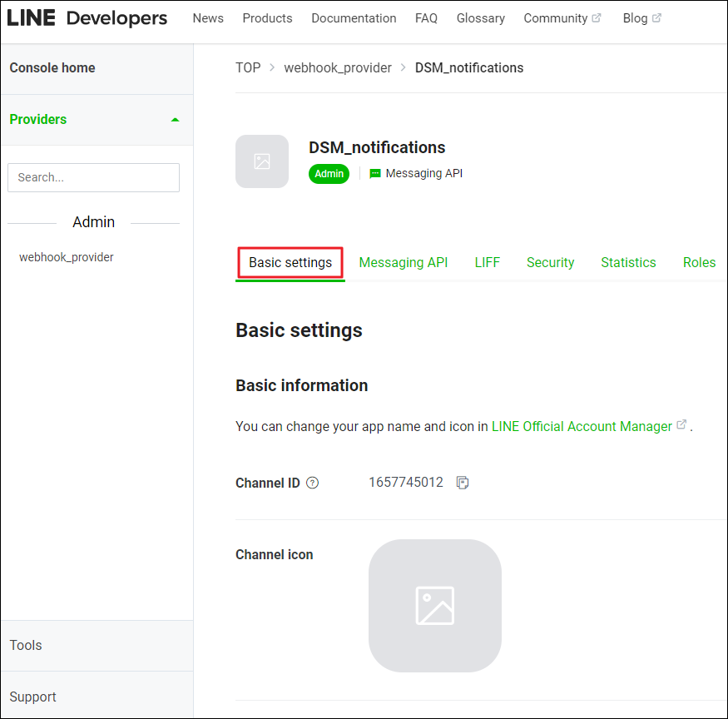Viewport: 728px width, 719px height.
Task: Focus the provider Search field
Action: pos(93,177)
